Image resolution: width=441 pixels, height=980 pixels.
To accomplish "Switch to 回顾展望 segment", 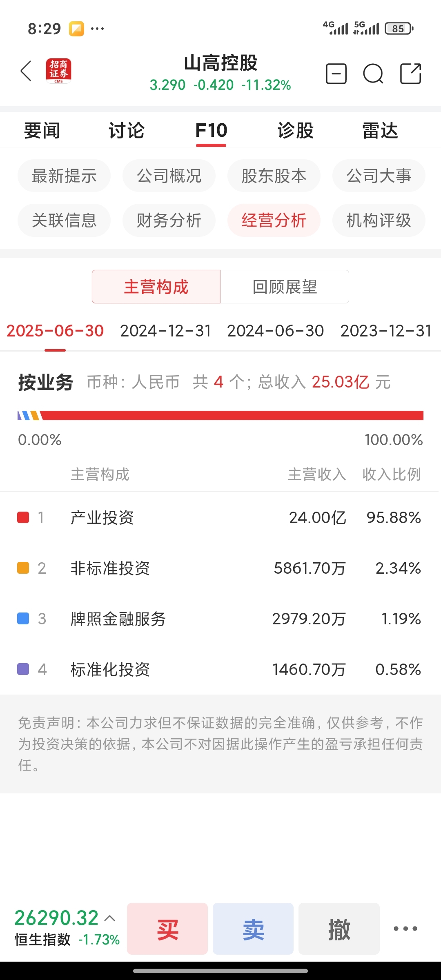I will click(285, 287).
